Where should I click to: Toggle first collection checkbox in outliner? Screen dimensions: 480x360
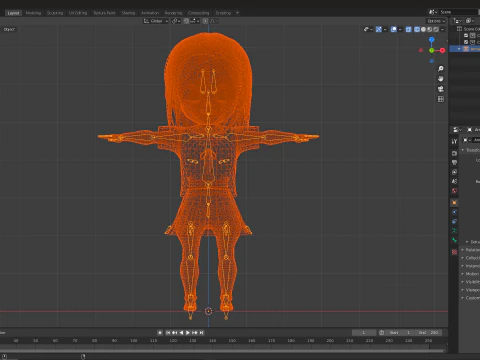coord(466,35)
